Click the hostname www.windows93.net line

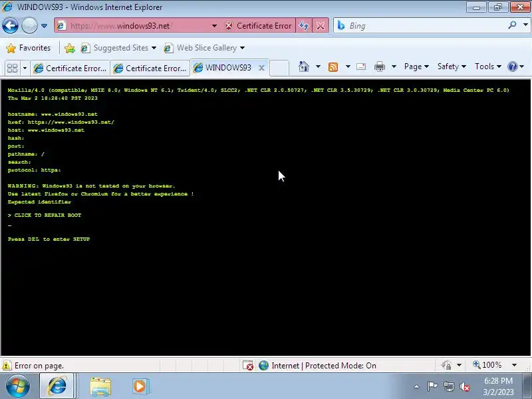click(53, 114)
